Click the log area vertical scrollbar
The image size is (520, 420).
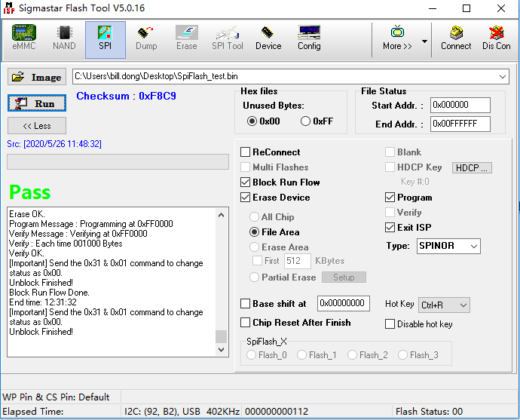point(221,279)
